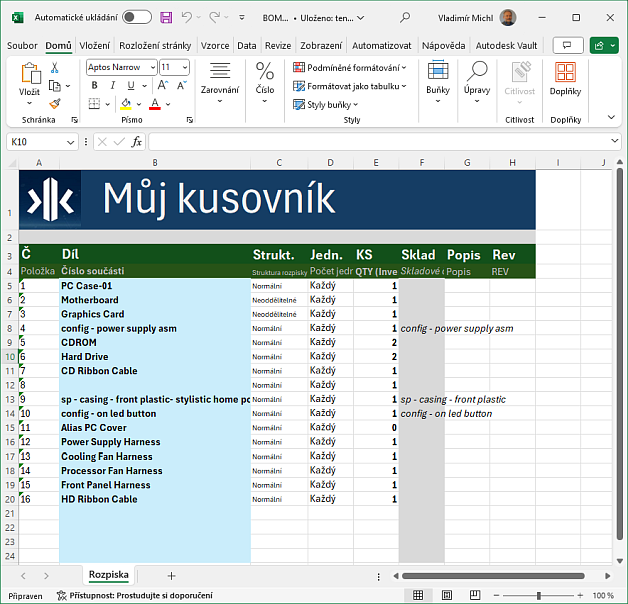The width and height of the screenshot is (628, 604).
Task: Toggle the Automatické ukládání switch
Action: tap(136, 18)
